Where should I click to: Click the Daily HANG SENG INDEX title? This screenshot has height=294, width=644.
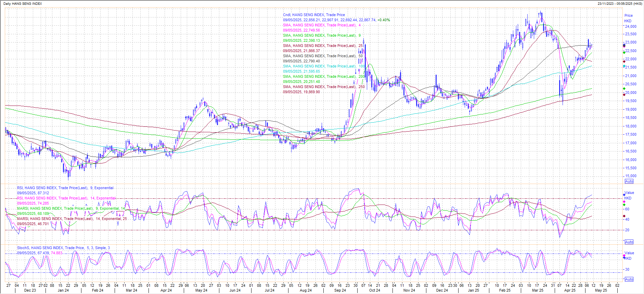(23, 3)
